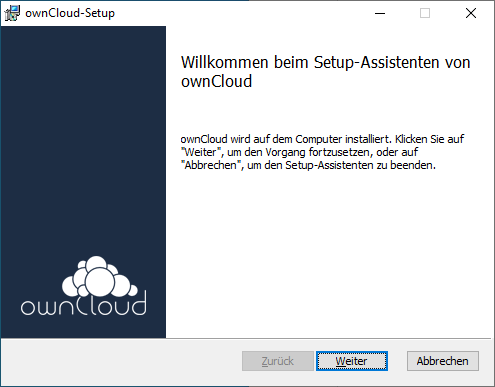Click the large front circle of cloud logo
Image resolution: width=495 pixels, height=387 pixels.
coord(100,282)
